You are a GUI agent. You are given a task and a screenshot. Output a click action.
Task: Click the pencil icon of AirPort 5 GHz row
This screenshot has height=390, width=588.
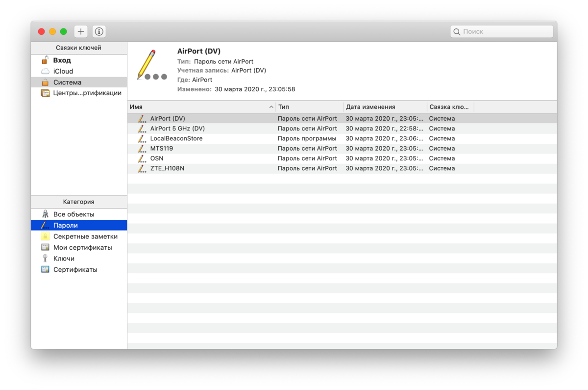(x=142, y=129)
